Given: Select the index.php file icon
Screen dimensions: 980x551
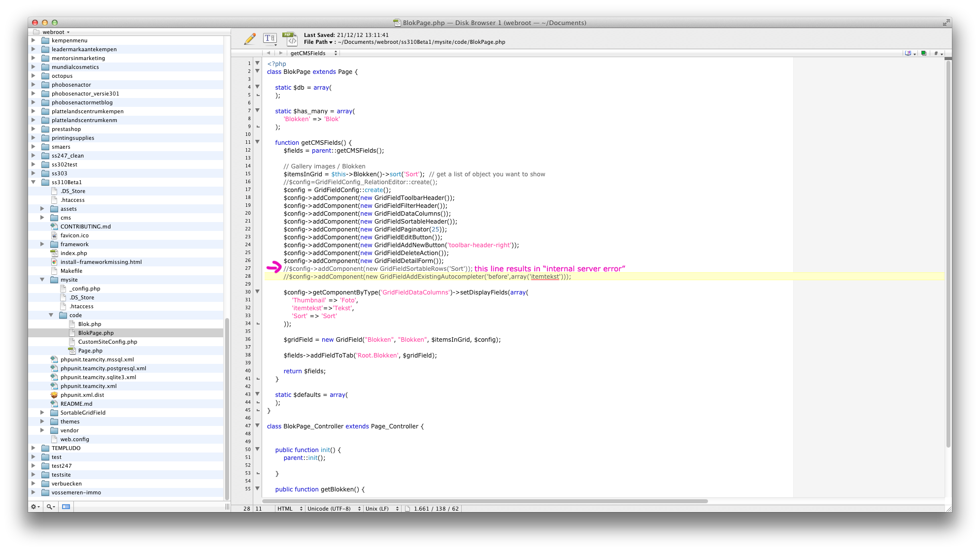Looking at the screenshot, I should coord(54,253).
